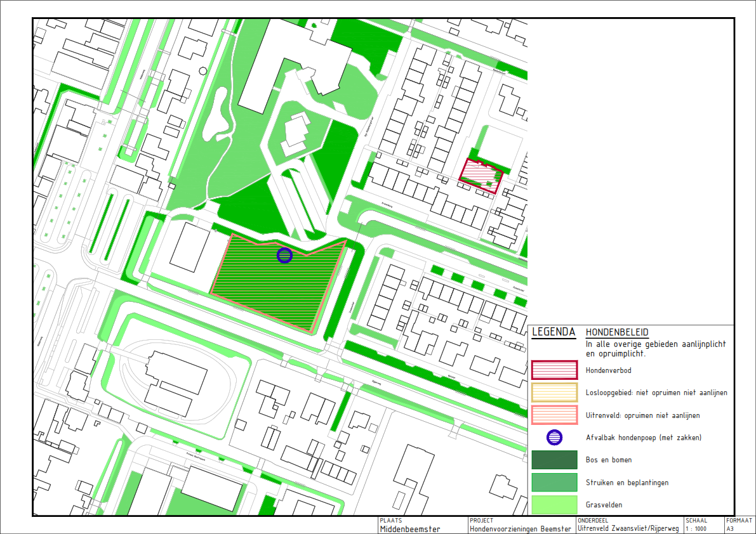
Task: Click the Uitrenveld Zwaansvliet/Rijperweg onderdeel field
Action: [628, 528]
